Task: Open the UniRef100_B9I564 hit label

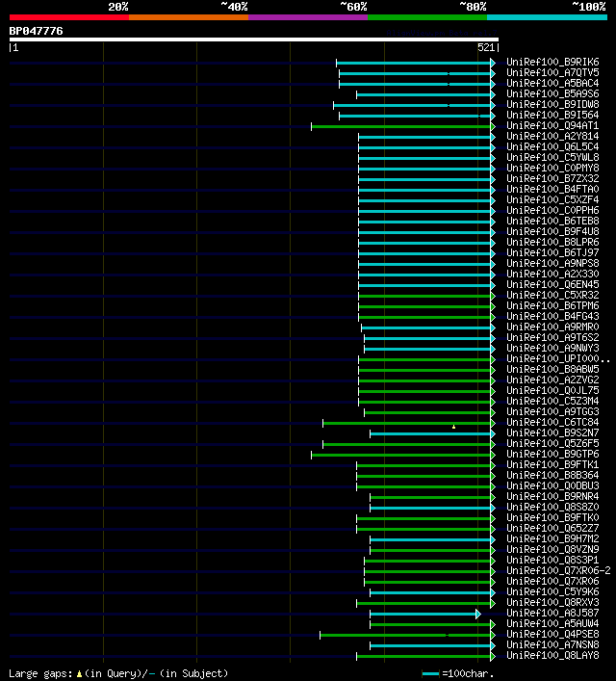Action: [x=552, y=115]
